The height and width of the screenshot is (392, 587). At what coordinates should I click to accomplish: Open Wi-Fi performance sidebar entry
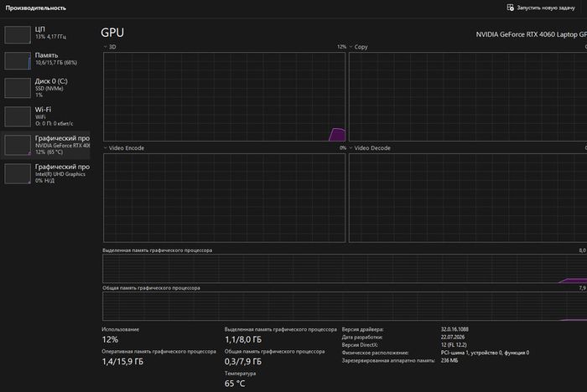46,116
